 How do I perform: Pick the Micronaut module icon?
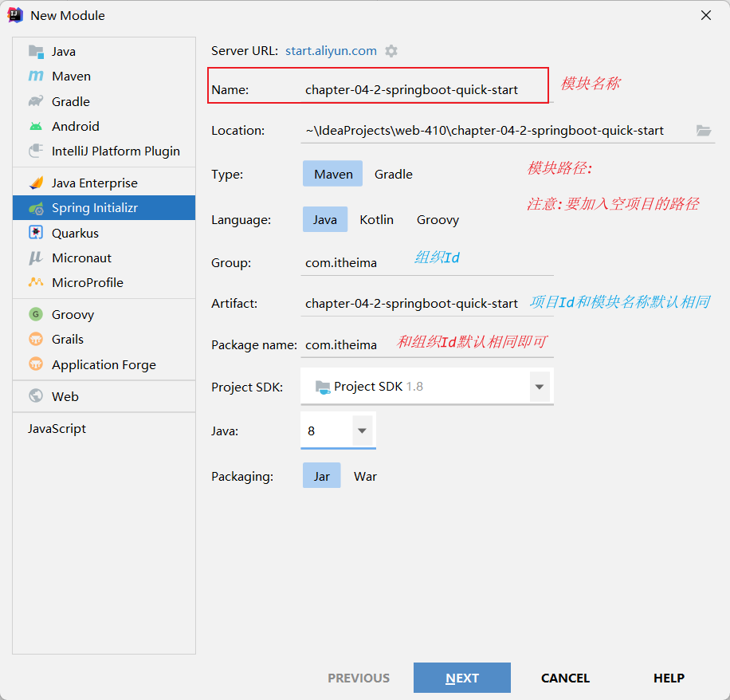[x=36, y=258]
